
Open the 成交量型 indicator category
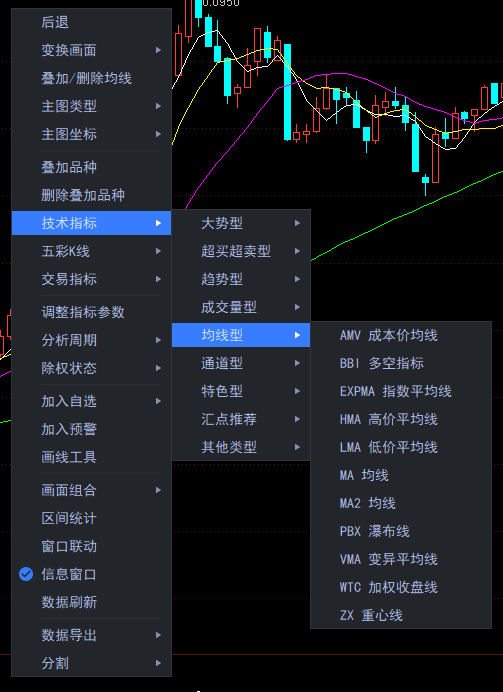241,307
